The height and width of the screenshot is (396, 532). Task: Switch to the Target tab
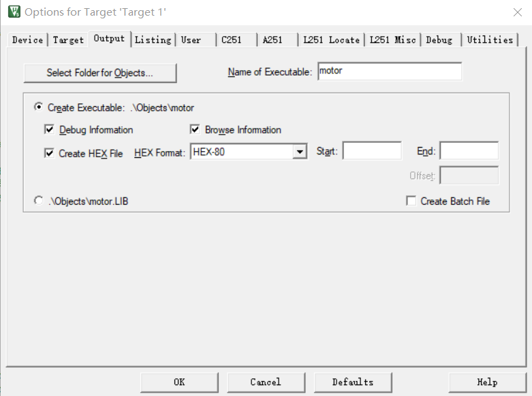(68, 39)
